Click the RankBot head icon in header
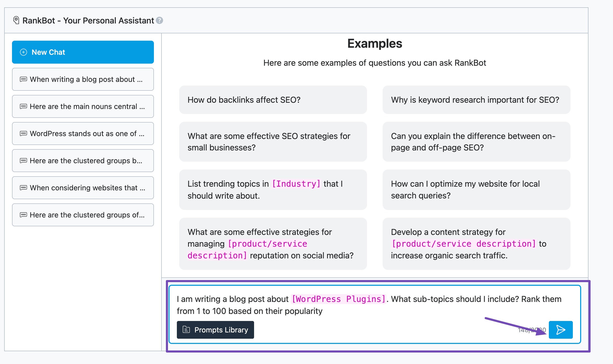Screen dimensions: 613x364 coord(16,20)
